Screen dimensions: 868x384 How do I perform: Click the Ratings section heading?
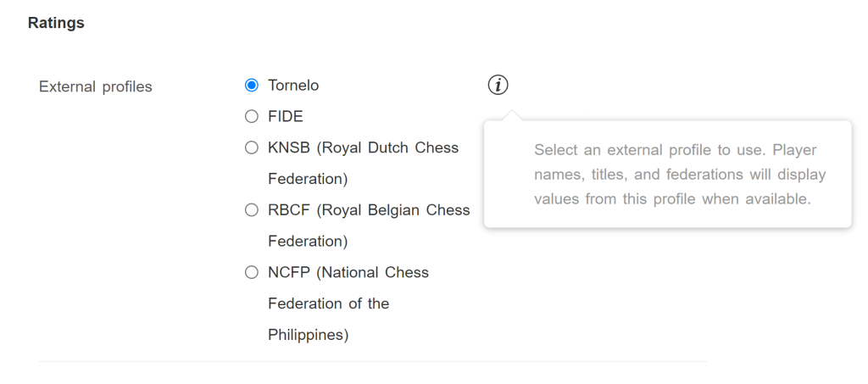pos(56,23)
